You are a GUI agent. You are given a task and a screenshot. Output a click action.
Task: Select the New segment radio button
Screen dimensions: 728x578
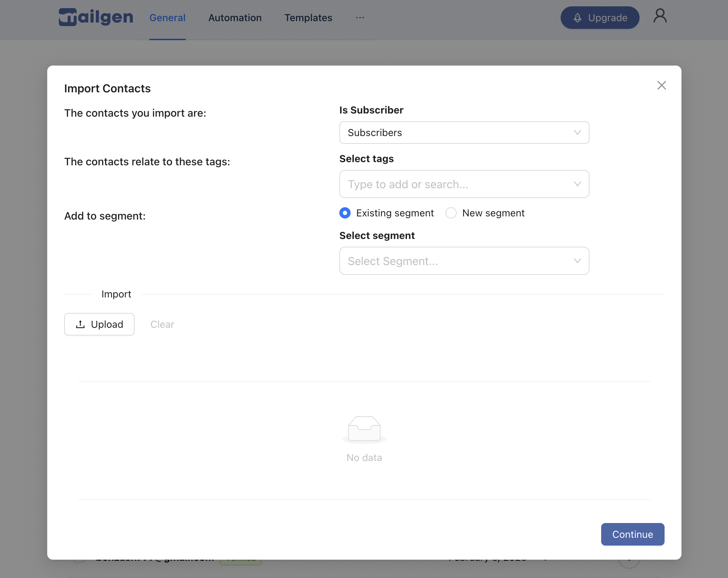(x=451, y=213)
